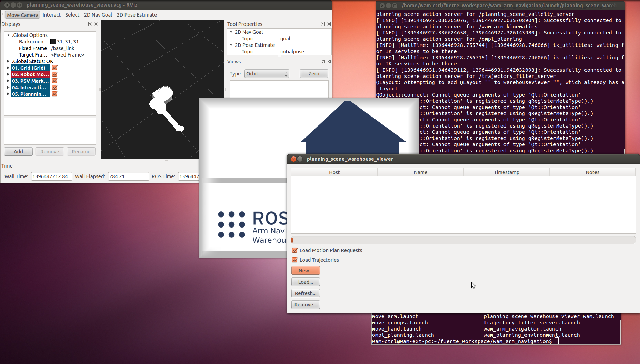
Task: Close the Views panel
Action: (x=329, y=62)
